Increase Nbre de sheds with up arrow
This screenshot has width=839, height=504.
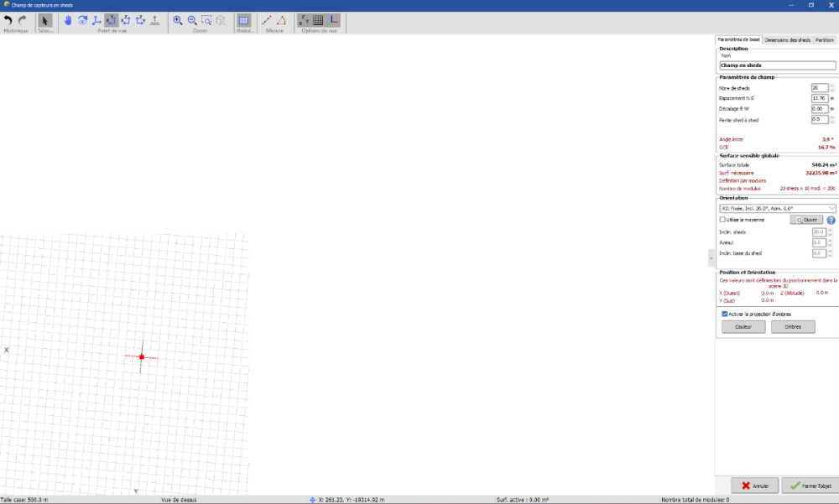point(832,86)
